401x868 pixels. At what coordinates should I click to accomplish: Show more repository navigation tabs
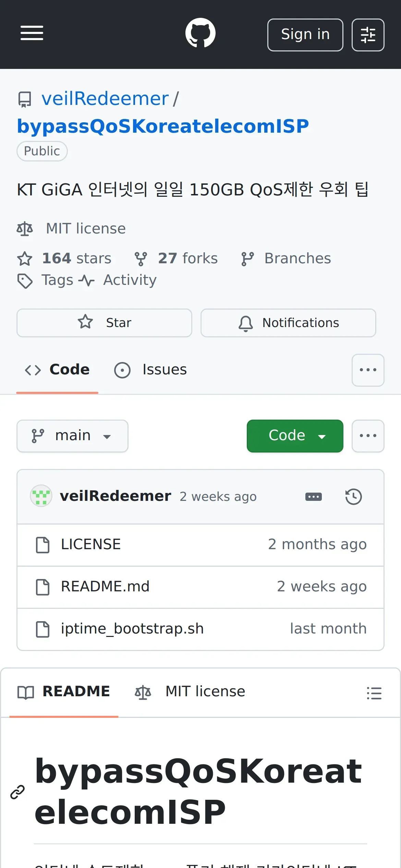(368, 370)
